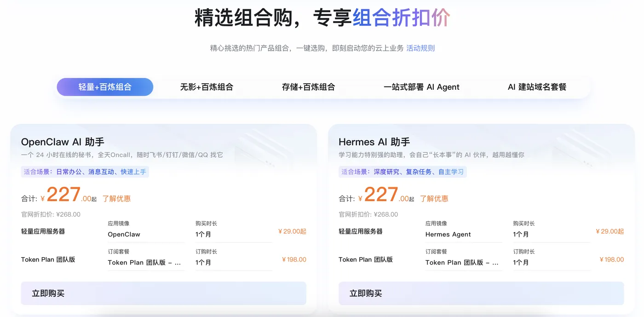Click the 227.00起 total in the OpenClaw card
This screenshot has height=317, width=644.
[x=69, y=195]
